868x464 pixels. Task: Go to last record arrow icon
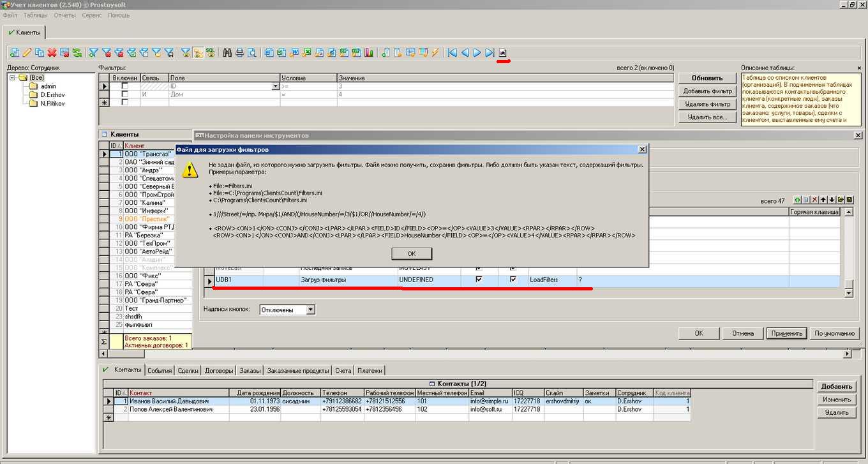coord(490,53)
